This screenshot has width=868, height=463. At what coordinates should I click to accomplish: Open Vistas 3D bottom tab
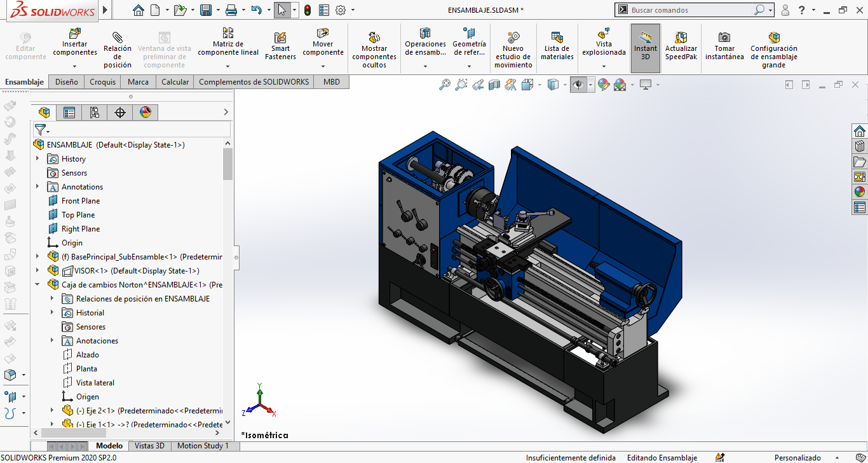click(149, 446)
